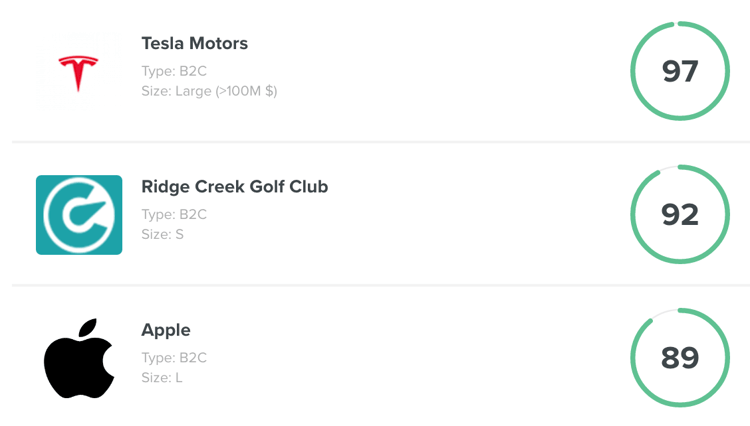Open the Apple company name link
The image size is (750, 426).
tap(166, 330)
